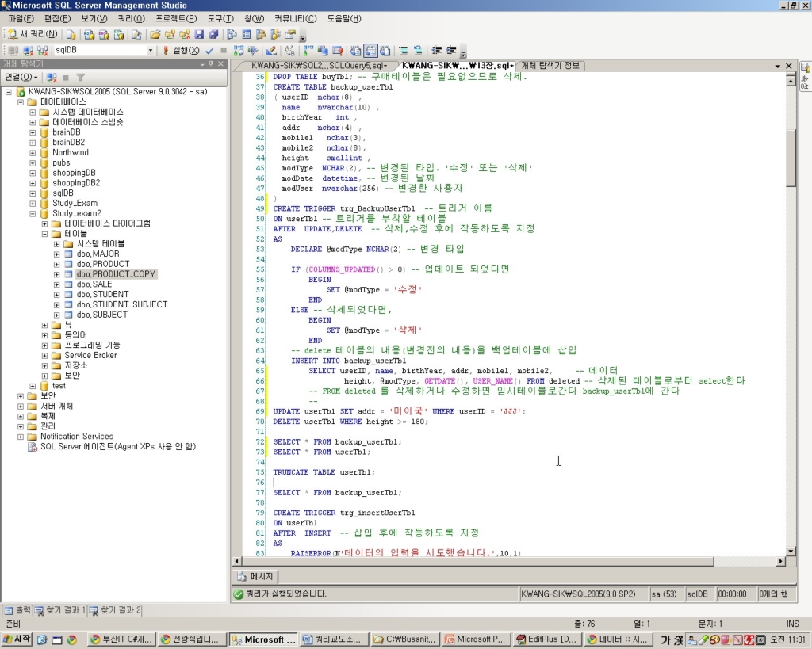Open the Properties Window toolbar icon
This screenshot has height=649, width=812.
click(x=290, y=34)
